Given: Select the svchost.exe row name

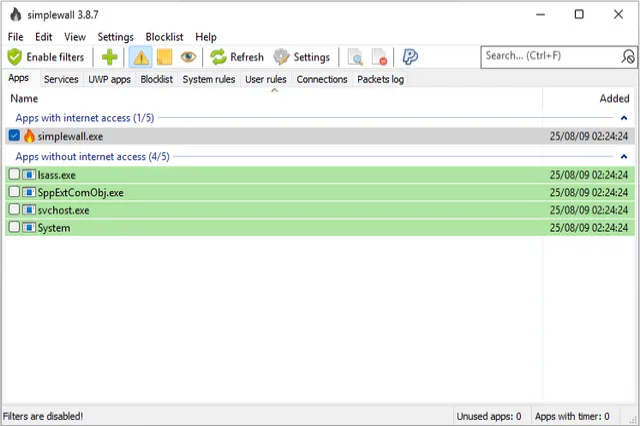Looking at the screenshot, I should (x=63, y=210).
